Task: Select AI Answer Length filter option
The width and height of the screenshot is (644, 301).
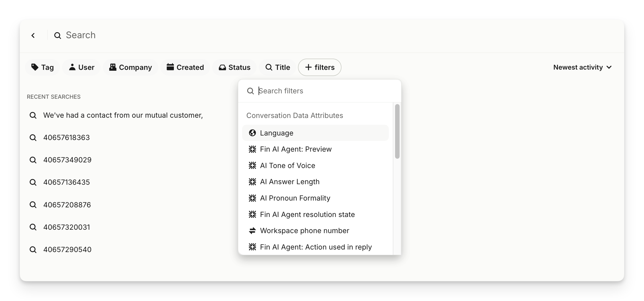Action: point(290,182)
